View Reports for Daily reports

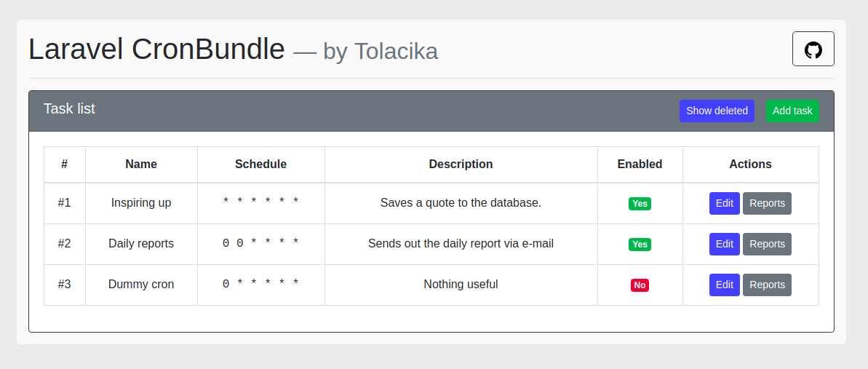(x=767, y=244)
